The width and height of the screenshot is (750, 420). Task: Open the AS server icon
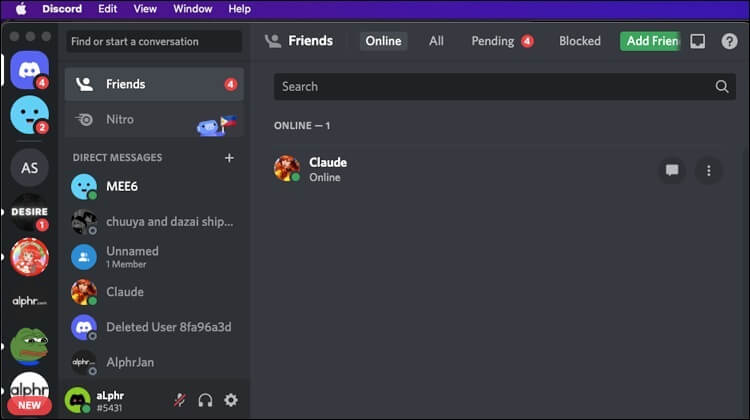pyautogui.click(x=30, y=167)
